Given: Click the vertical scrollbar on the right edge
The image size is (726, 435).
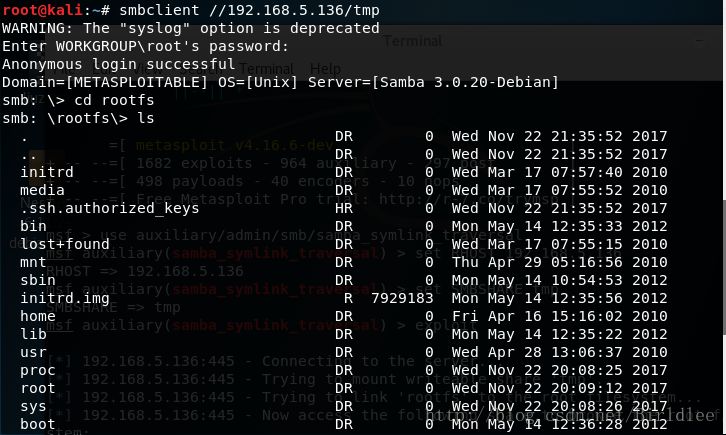Looking at the screenshot, I should click(x=723, y=266).
